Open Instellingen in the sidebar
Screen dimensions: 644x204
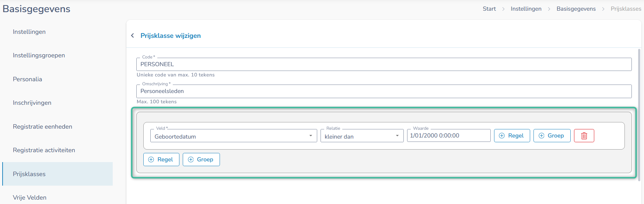click(29, 32)
